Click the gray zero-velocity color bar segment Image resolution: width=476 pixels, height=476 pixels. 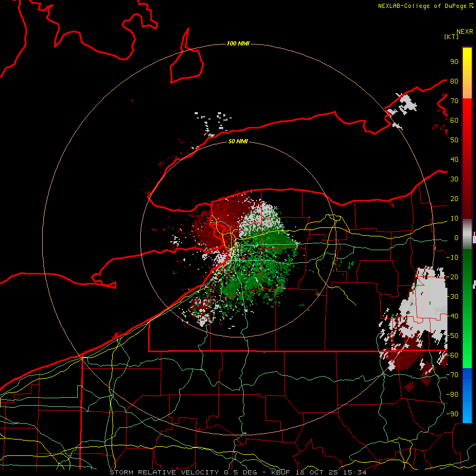[467, 234]
